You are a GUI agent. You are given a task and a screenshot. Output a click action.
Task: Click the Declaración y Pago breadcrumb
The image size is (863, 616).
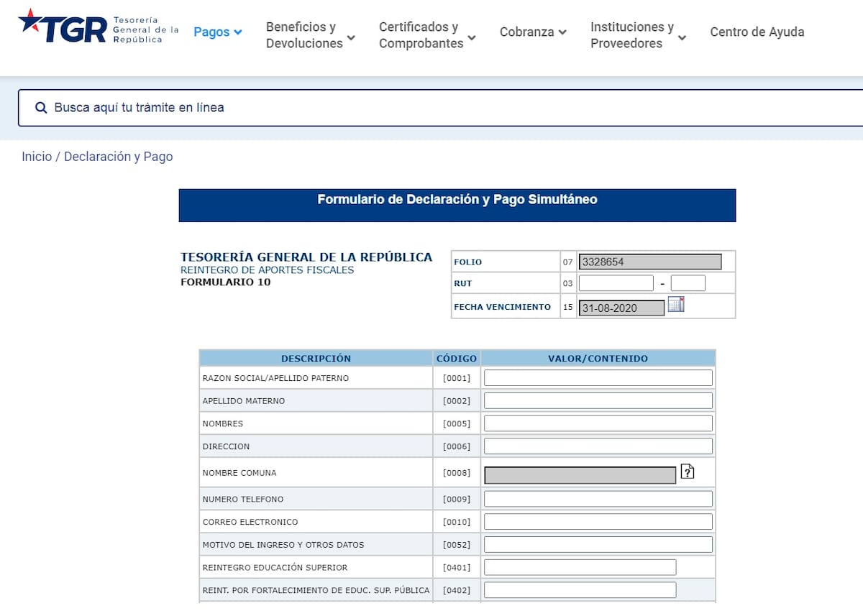click(119, 157)
